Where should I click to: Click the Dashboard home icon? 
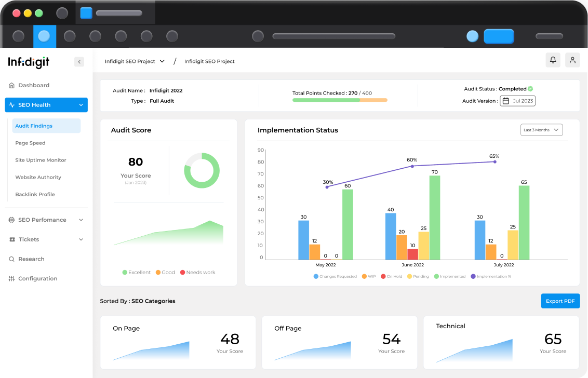12,85
